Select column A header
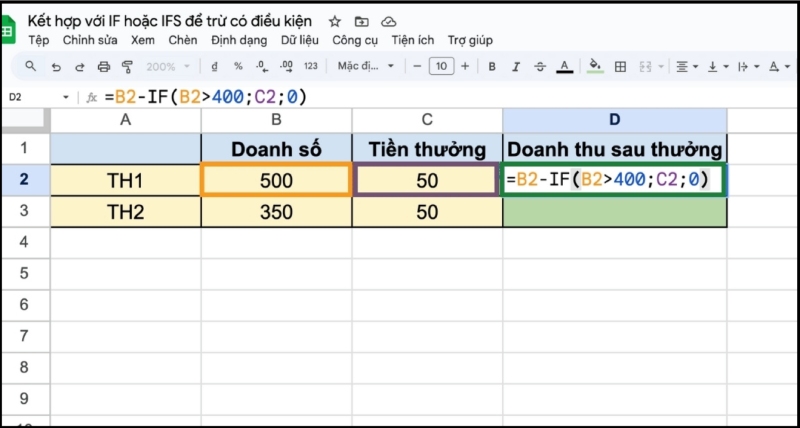This screenshot has height=428, width=800. pos(126,120)
